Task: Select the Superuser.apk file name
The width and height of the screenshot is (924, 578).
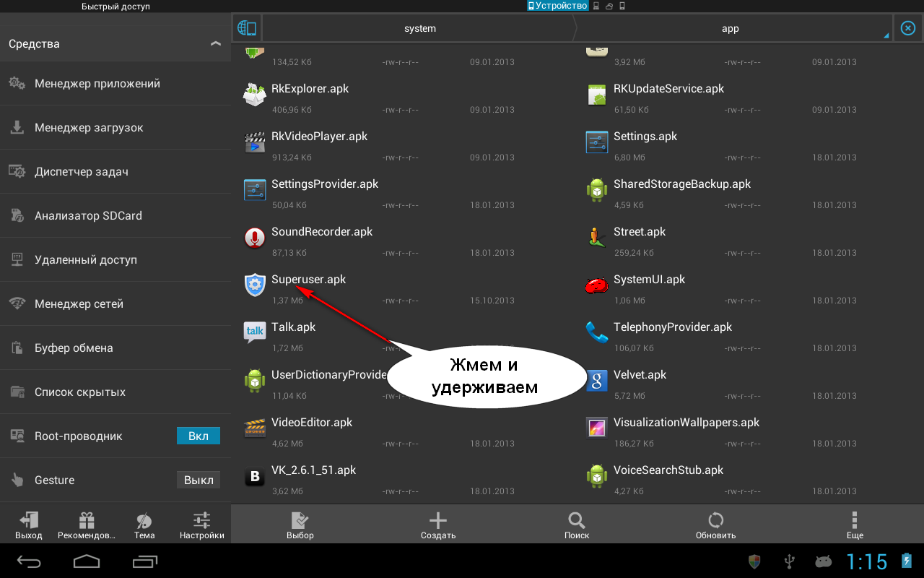Action: 309,280
